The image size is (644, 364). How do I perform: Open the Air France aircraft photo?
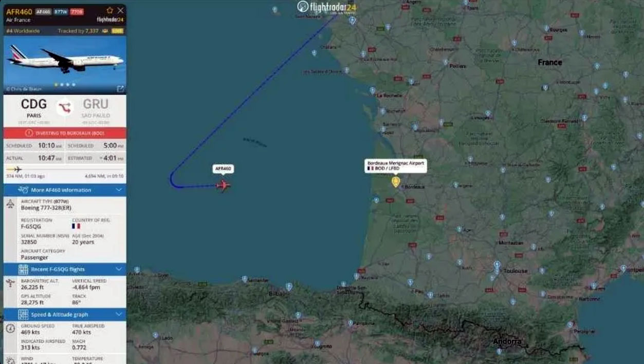[x=65, y=62]
